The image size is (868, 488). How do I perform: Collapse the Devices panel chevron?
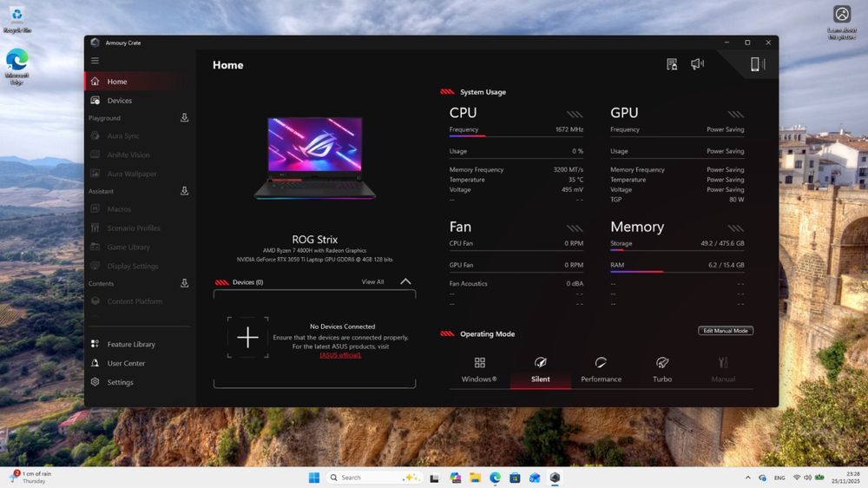pyautogui.click(x=405, y=281)
